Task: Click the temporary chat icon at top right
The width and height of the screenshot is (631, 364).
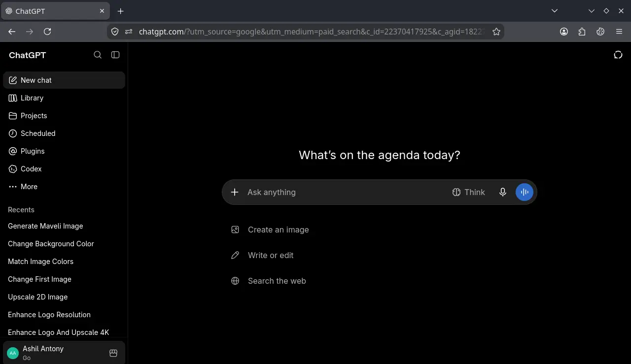Action: coord(618,55)
